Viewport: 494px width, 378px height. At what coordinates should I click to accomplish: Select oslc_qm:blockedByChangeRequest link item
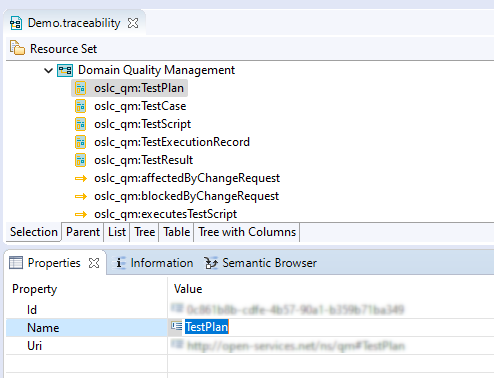click(186, 196)
